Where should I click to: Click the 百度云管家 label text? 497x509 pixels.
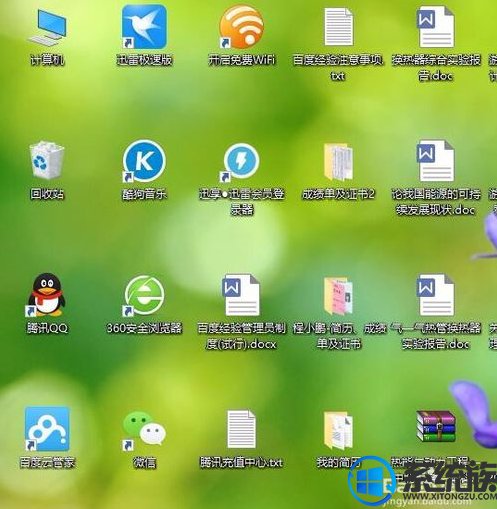point(47,462)
